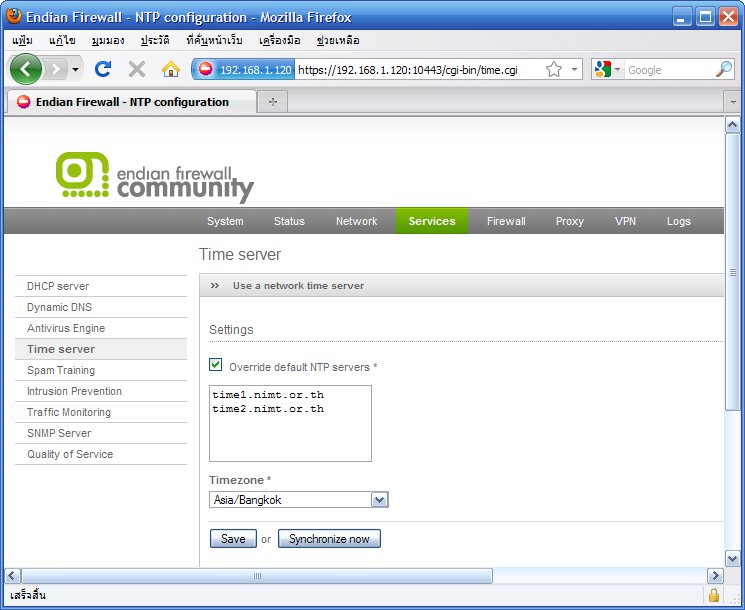Screen dimensions: 745x610
Task: Click the vertical scrollbar thumb
Action: click(x=732, y=272)
